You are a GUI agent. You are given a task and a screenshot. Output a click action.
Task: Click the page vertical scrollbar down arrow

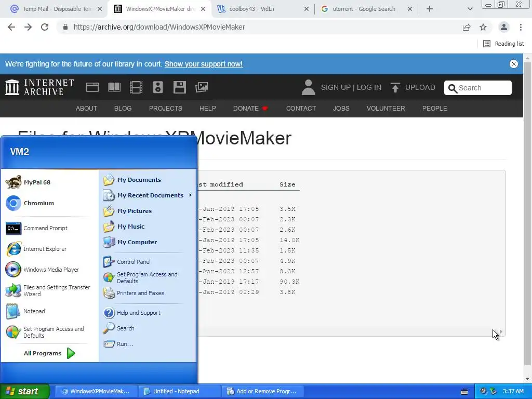(x=528, y=379)
